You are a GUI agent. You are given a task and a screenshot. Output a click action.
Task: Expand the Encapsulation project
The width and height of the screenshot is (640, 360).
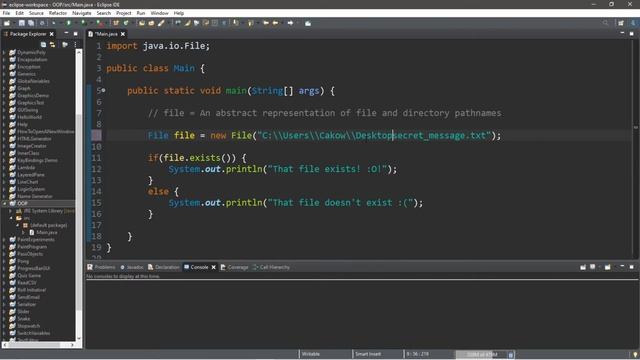4,60
